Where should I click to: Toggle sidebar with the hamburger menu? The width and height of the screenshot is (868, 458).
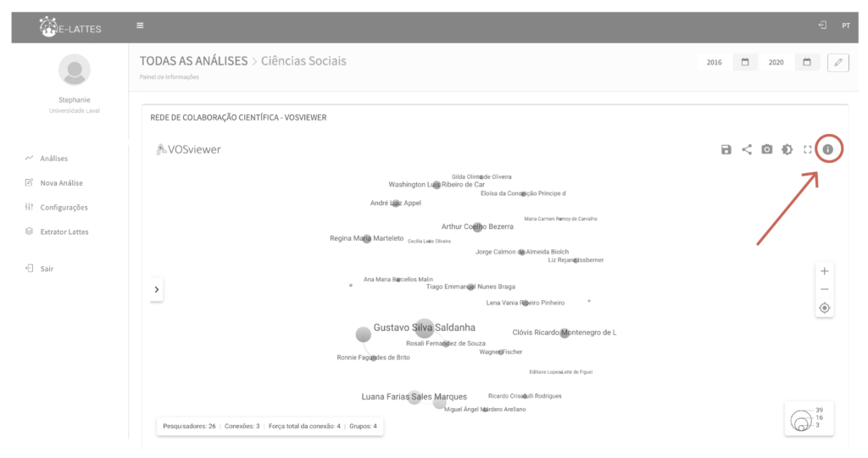coord(140,25)
